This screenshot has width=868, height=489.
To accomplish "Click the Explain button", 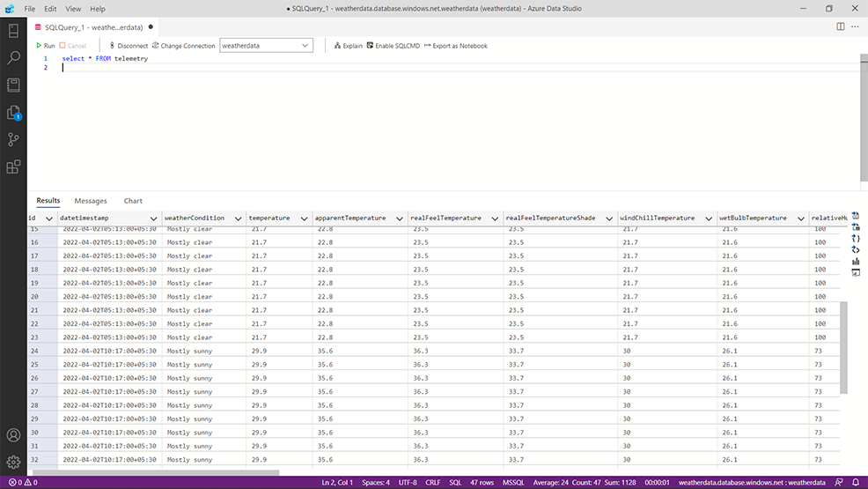I will (349, 46).
